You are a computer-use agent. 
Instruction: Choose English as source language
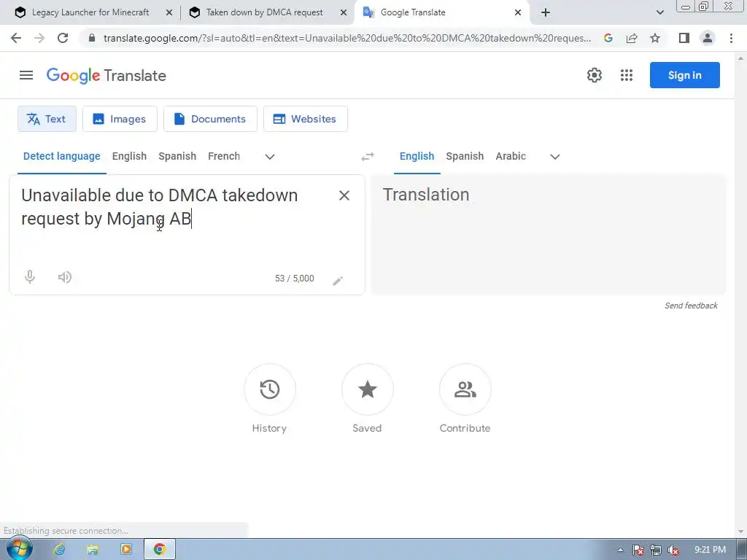pos(129,156)
